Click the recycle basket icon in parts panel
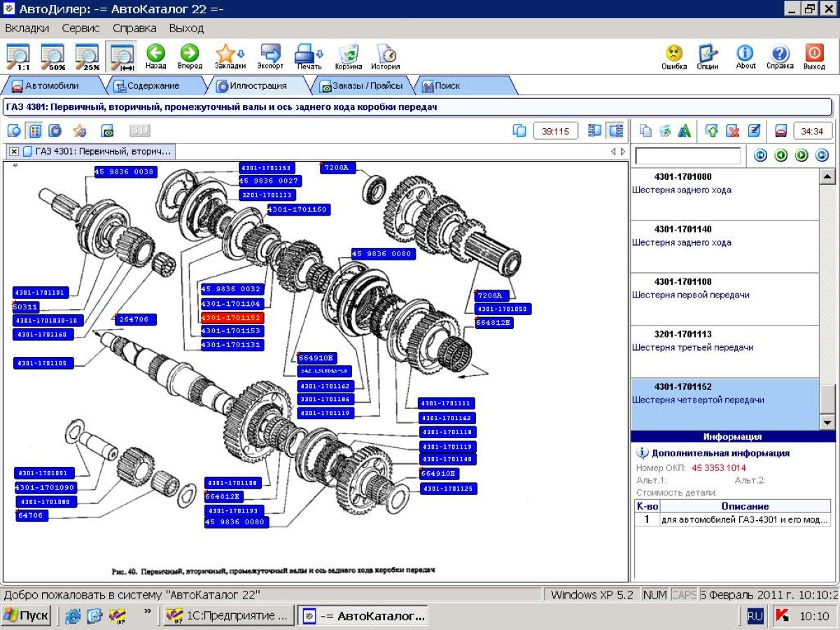 (666, 130)
